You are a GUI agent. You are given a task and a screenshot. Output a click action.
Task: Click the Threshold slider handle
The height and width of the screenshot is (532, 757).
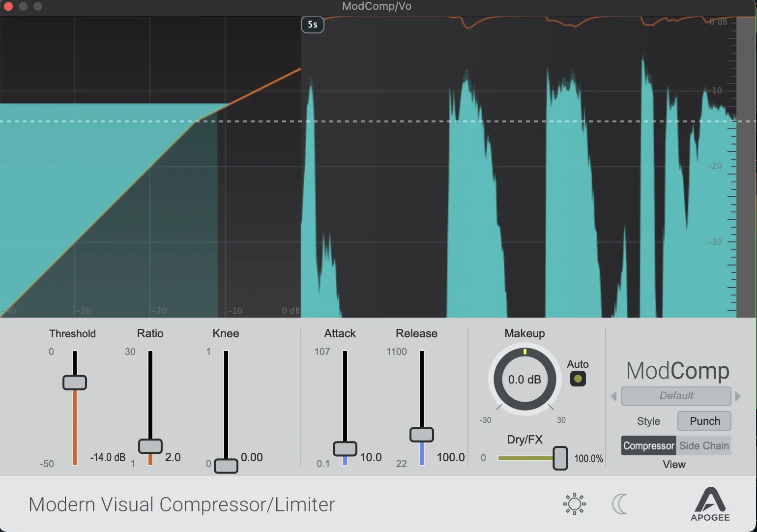75,383
